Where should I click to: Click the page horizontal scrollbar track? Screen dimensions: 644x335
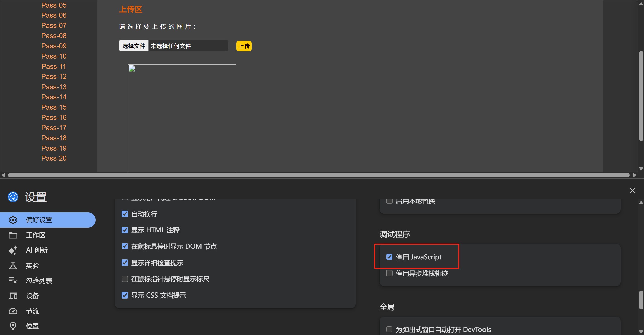tap(318, 175)
